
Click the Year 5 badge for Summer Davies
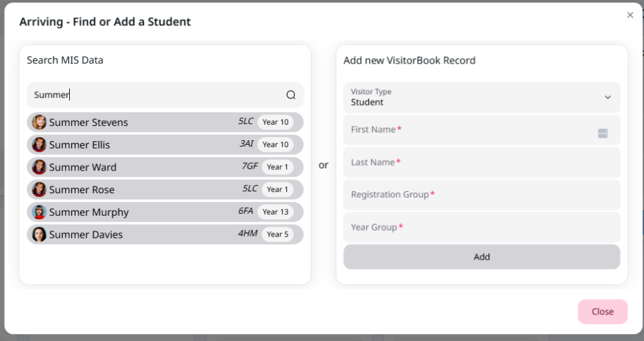pos(277,235)
